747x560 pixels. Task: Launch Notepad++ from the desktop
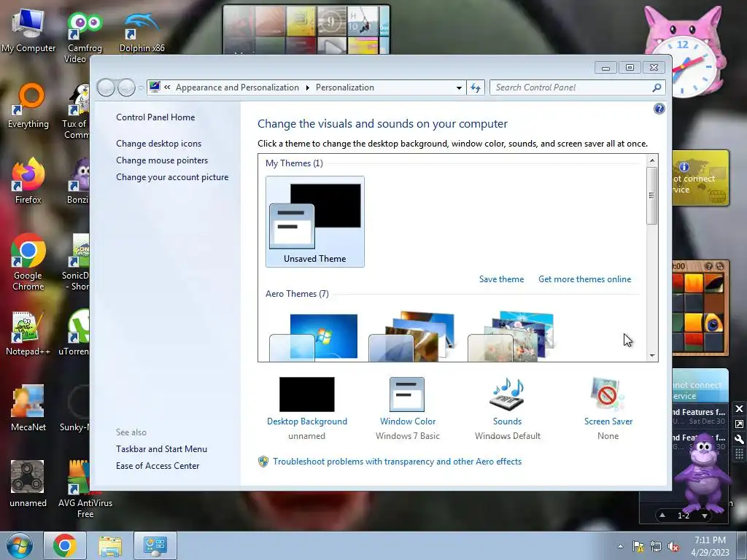click(28, 332)
